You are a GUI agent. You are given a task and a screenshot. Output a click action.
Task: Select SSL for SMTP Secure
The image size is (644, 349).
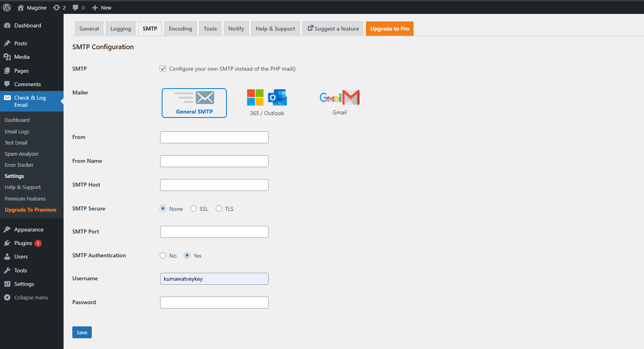click(193, 208)
